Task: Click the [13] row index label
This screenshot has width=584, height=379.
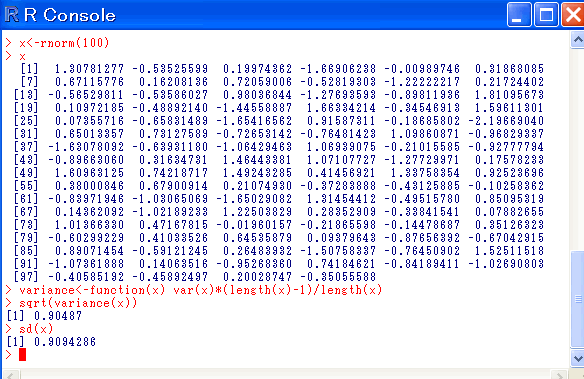Action: (x=26, y=95)
